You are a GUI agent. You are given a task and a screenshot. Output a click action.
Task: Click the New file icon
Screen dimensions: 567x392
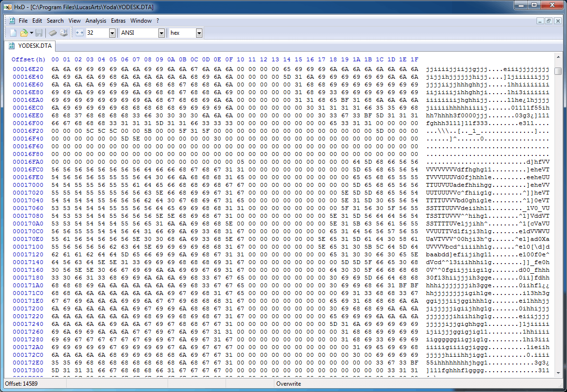pyautogui.click(x=14, y=33)
